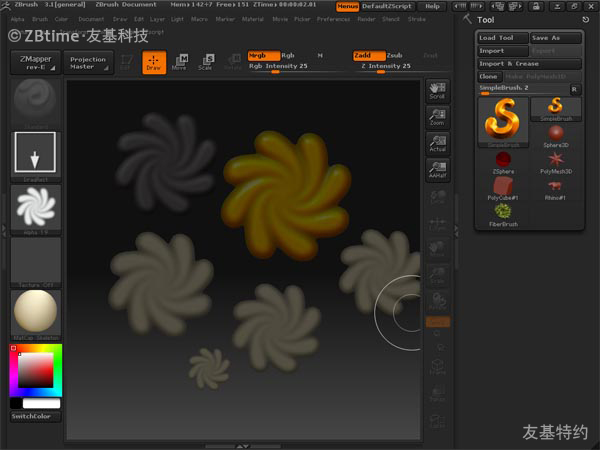Click the orange highlighted button in right shelf

(x=438, y=322)
